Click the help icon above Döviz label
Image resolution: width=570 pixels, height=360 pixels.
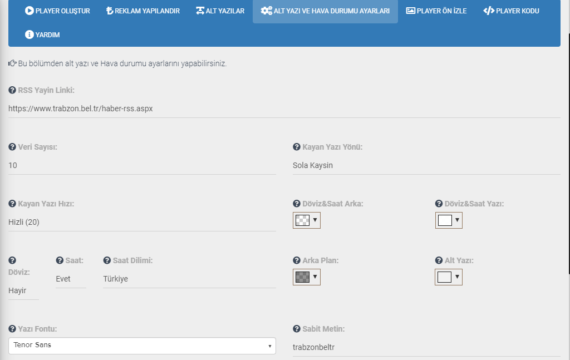pyautogui.click(x=12, y=260)
